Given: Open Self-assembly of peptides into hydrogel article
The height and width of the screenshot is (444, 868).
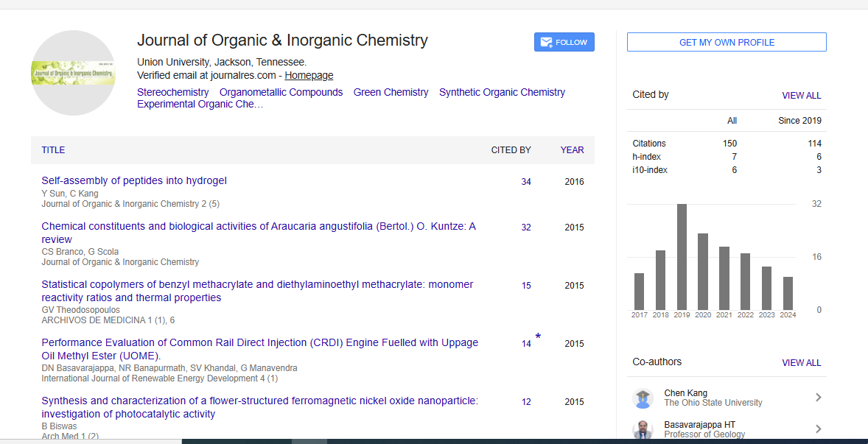Looking at the screenshot, I should (x=134, y=180).
